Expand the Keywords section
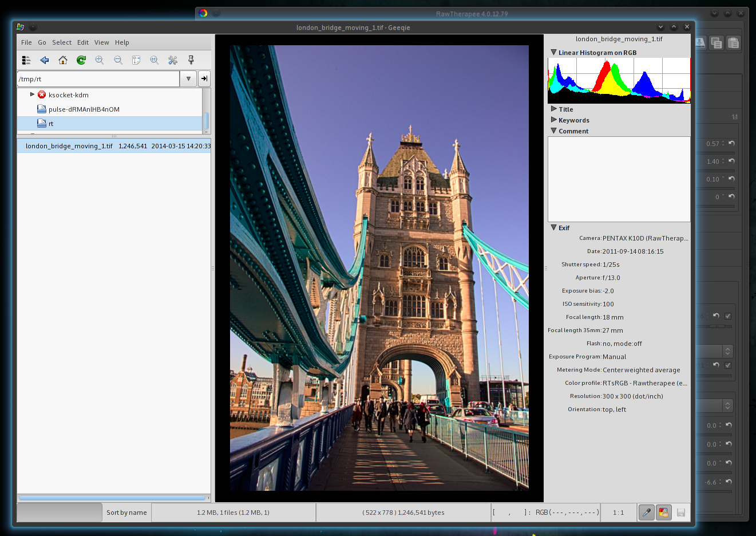756x536 pixels. (553, 120)
